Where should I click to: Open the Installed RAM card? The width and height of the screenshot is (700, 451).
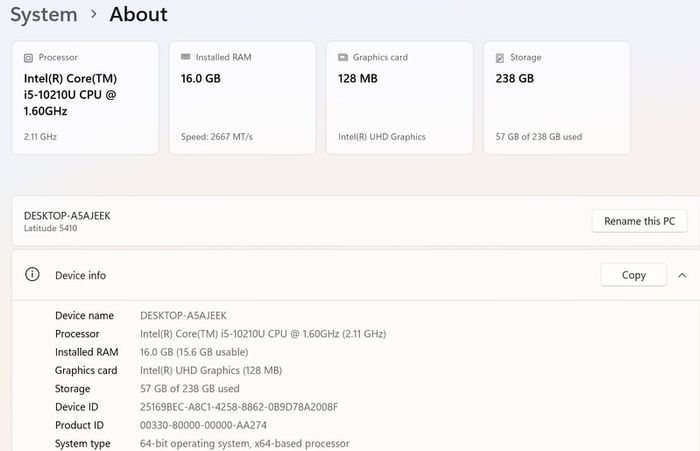pos(242,98)
